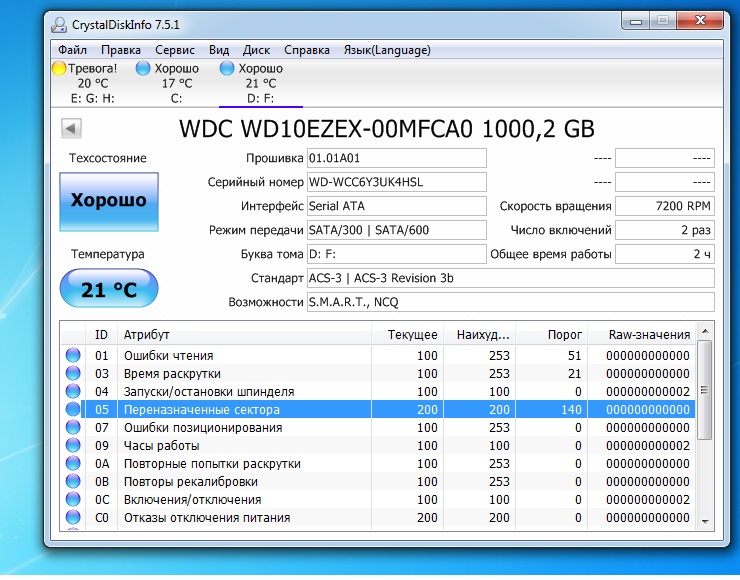Select the Ошибки чтения attribute row

tap(378, 355)
